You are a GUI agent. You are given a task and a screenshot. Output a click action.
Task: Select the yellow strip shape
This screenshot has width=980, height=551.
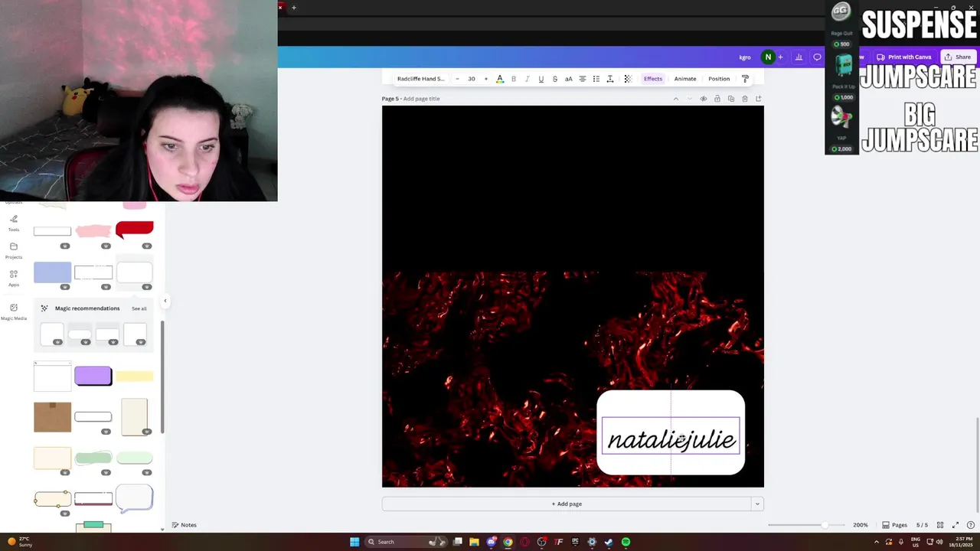coord(134,376)
